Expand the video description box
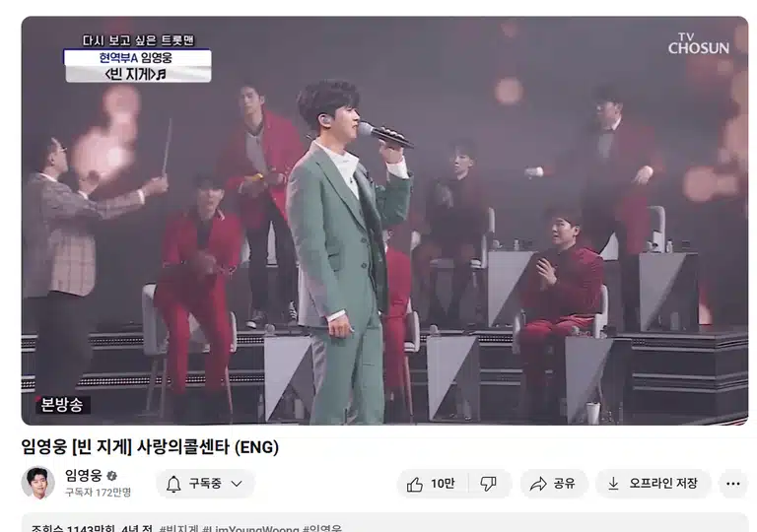The width and height of the screenshot is (757, 532). 384,523
